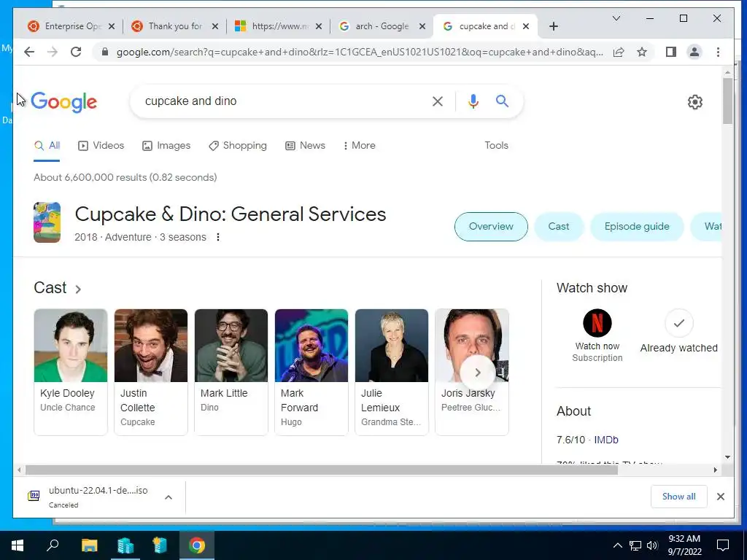Select the Overview chip
Viewport: 747px width, 560px height.
(x=491, y=227)
